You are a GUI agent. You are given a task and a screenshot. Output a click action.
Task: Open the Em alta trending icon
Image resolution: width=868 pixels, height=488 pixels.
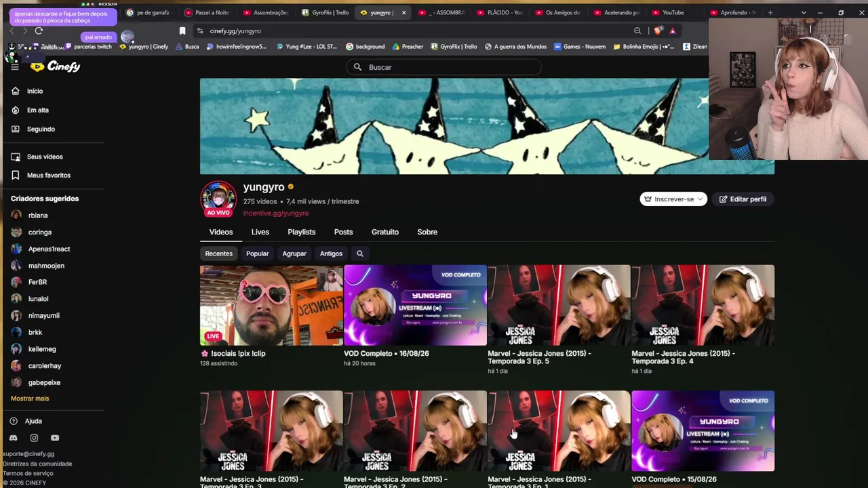15,110
